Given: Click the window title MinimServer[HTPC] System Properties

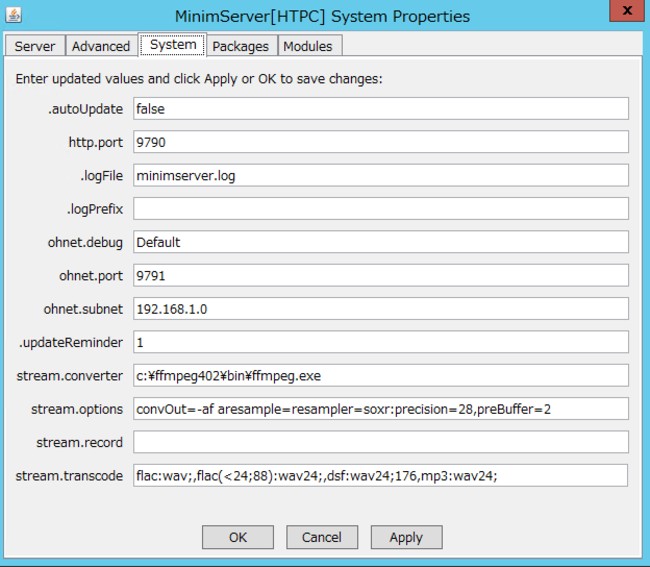Looking at the screenshot, I should click(x=323, y=17).
